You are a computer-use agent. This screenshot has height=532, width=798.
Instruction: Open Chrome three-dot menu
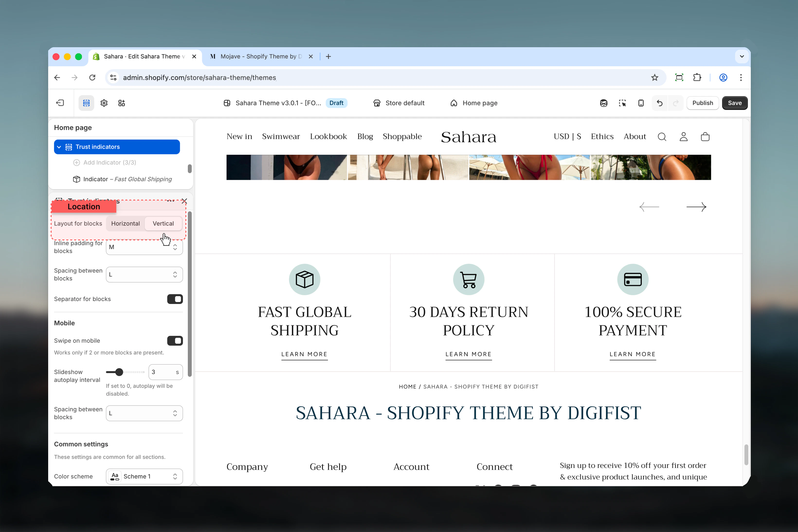pyautogui.click(x=741, y=78)
